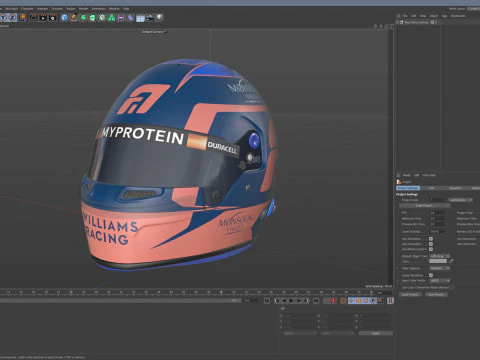
Task: Click the purple Field icon
Action: point(121,17)
